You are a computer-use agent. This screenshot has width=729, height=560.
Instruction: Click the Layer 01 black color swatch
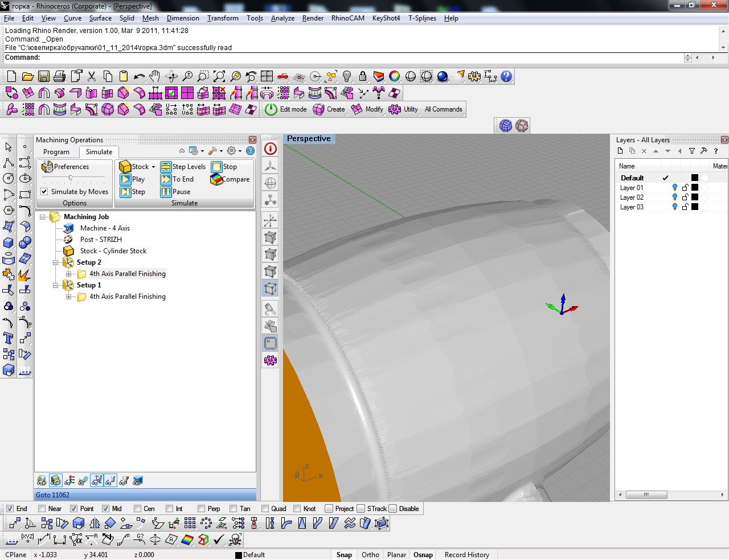[695, 188]
